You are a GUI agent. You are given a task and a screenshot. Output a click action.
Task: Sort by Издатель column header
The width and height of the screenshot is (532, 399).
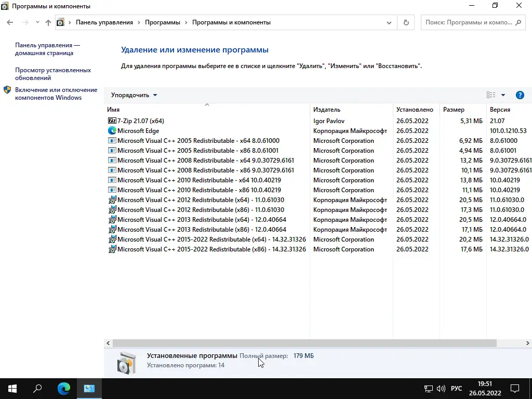click(x=352, y=110)
